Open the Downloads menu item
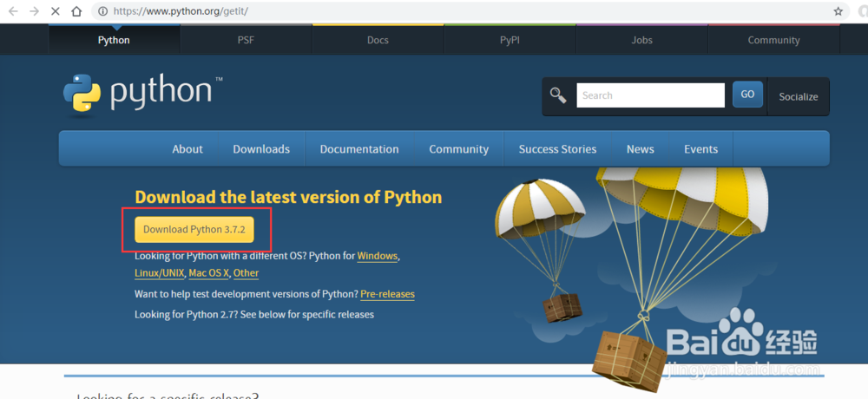 (261, 149)
